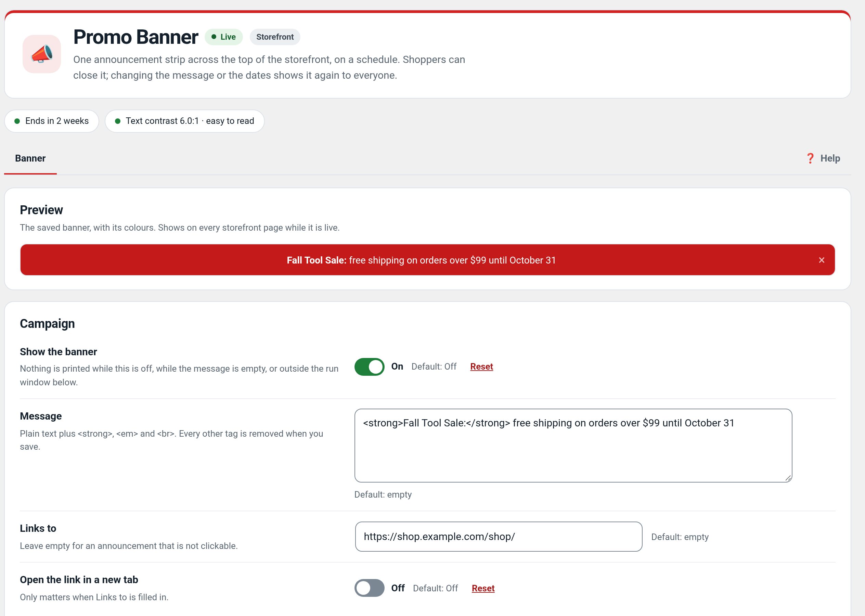Click the megaphone Promo Banner icon
Image resolution: width=865 pixels, height=616 pixels.
click(42, 54)
